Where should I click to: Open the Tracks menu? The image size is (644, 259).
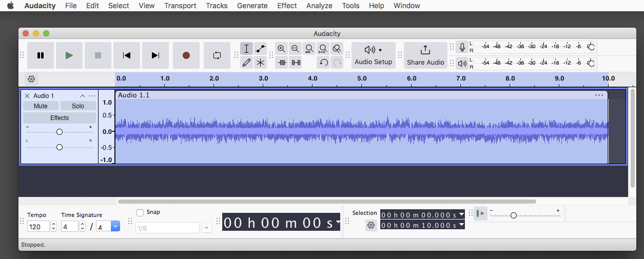[217, 6]
